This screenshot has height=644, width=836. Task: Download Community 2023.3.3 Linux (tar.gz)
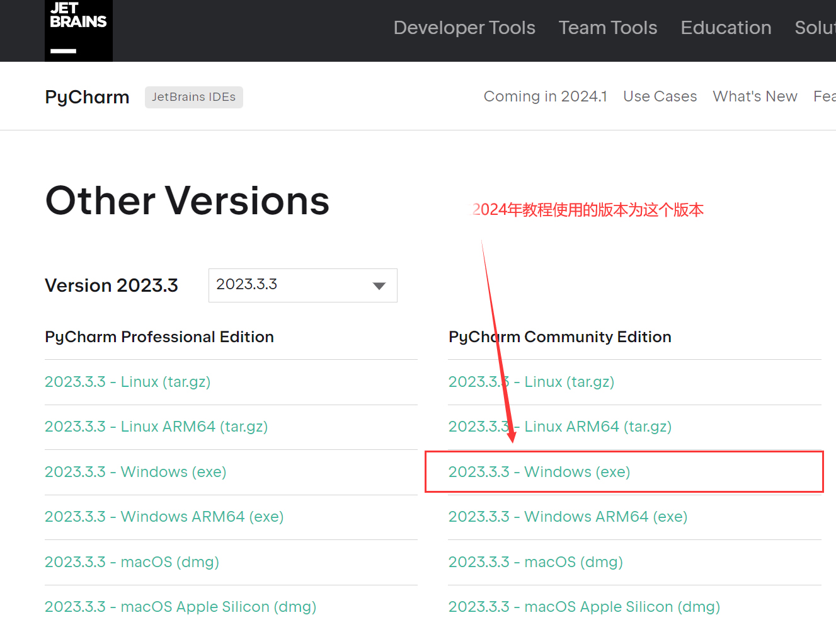tap(532, 382)
